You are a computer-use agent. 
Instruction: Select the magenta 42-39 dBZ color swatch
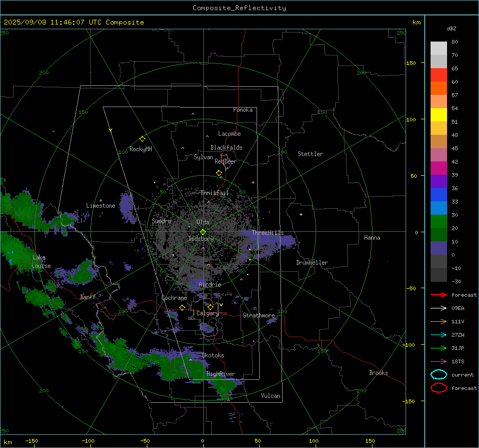(x=439, y=168)
